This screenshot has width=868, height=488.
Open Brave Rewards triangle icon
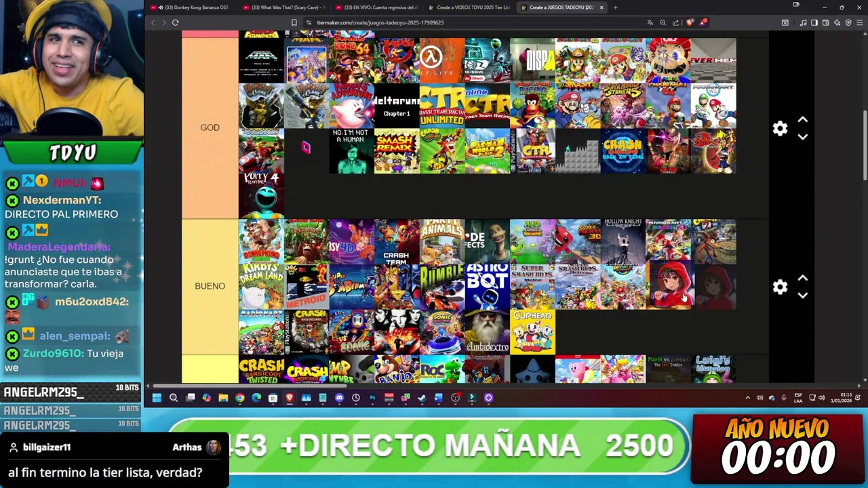tap(703, 22)
